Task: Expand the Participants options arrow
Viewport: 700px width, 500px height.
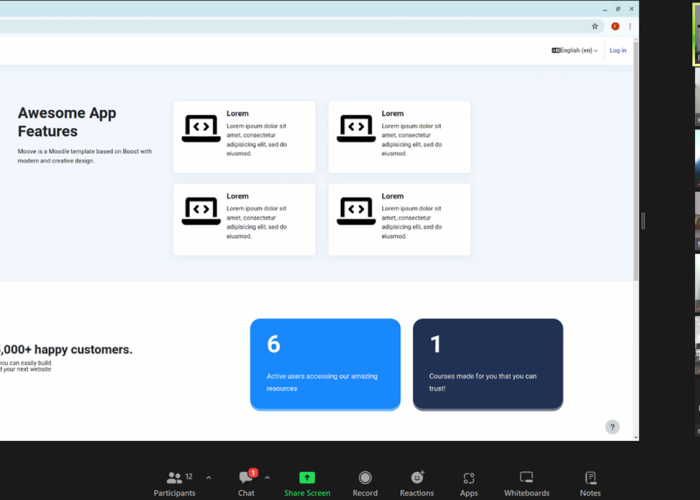Action: 208,478
